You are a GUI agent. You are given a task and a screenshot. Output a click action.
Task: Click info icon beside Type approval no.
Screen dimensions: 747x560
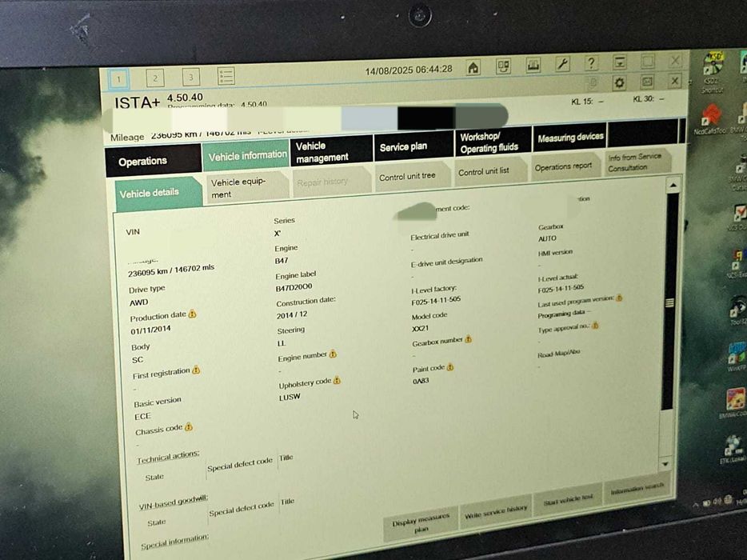point(595,326)
